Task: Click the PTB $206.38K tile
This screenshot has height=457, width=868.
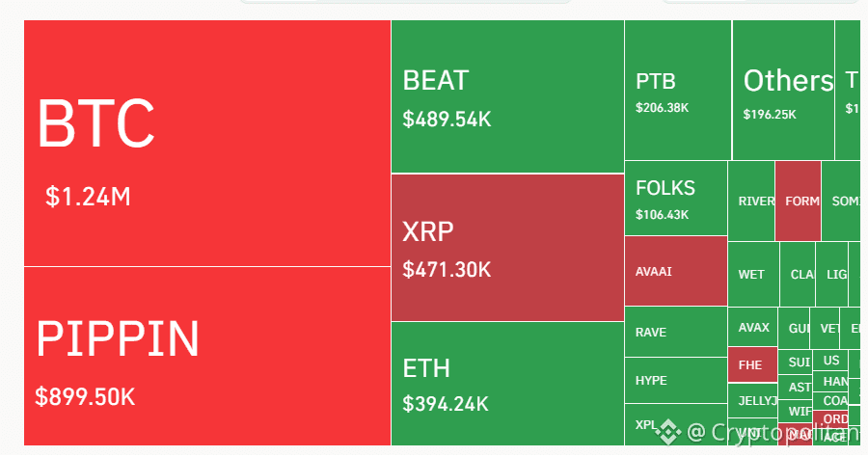Action: pyautogui.click(x=678, y=91)
